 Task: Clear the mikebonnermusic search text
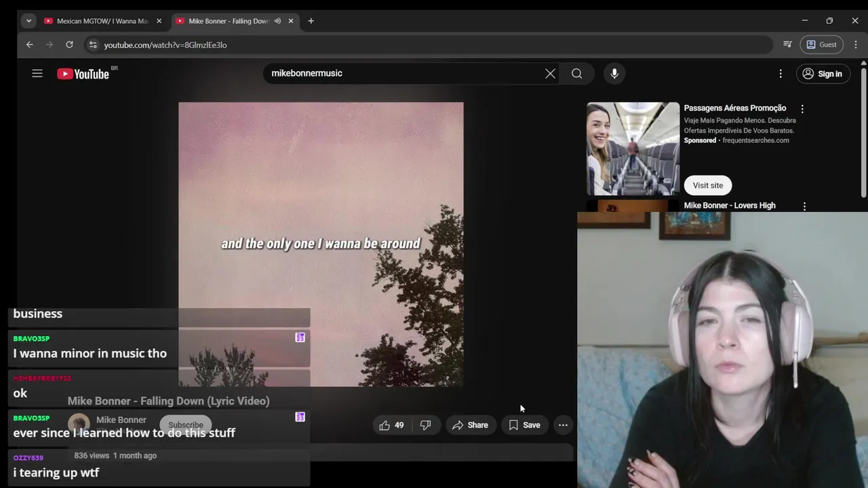point(550,73)
